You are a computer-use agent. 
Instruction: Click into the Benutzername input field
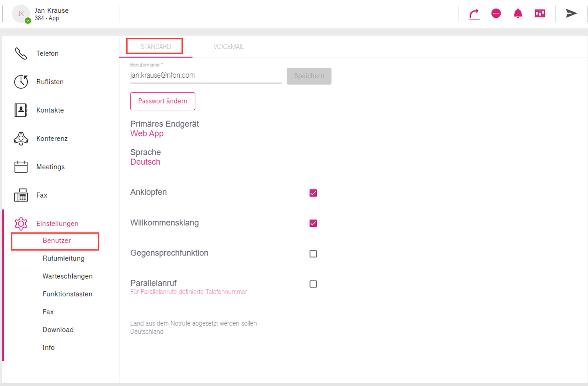(x=206, y=76)
